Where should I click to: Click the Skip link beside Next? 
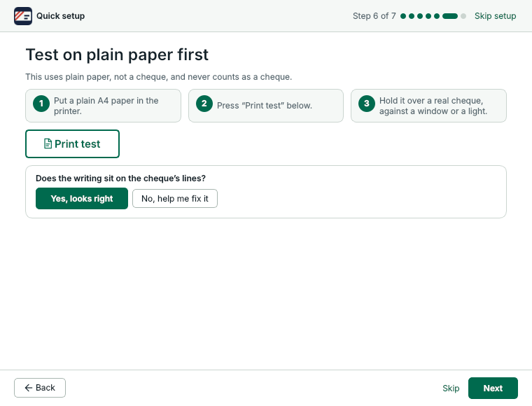point(451,388)
